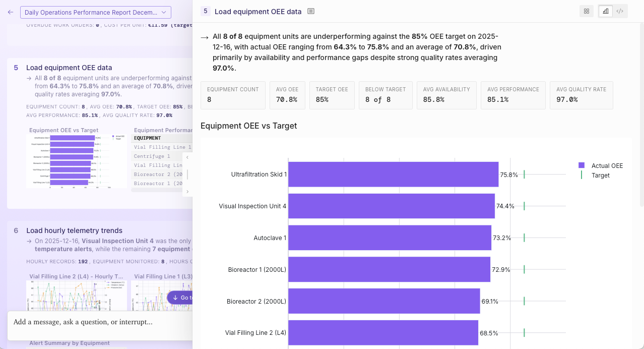This screenshot has height=349, width=644.
Task: Switch to the grid layout view icon
Action: coord(587,11)
